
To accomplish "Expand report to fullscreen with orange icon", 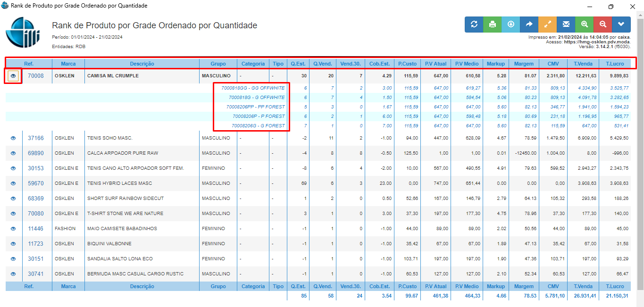I will click(x=547, y=25).
